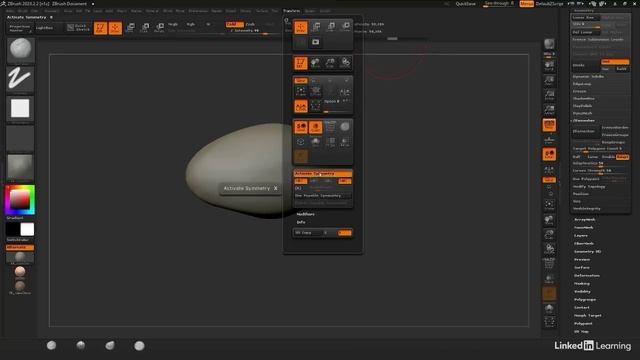This screenshot has height=360, width=640.
Task: Click the right shelf Move view icon
Action: (549, 220)
